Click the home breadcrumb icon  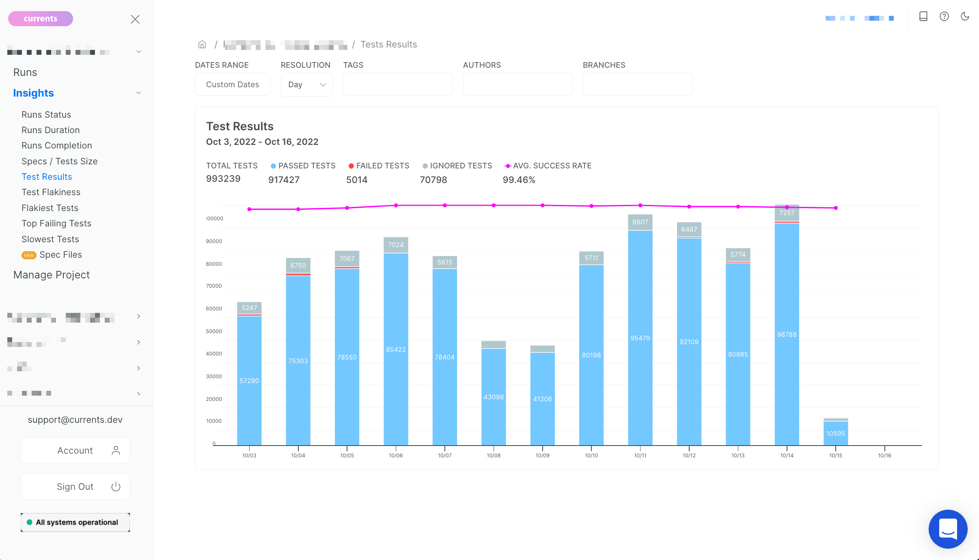click(x=202, y=44)
